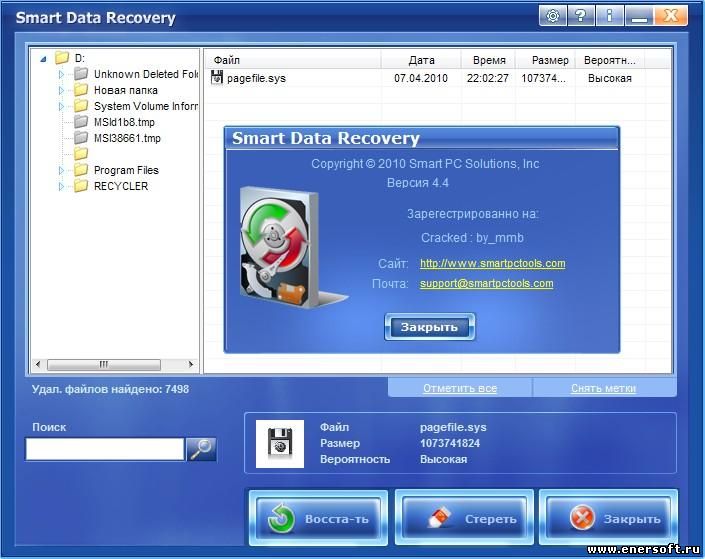The image size is (705, 559).
Task: Click the MSId1b8.tmp folder icon
Action: pos(81,121)
